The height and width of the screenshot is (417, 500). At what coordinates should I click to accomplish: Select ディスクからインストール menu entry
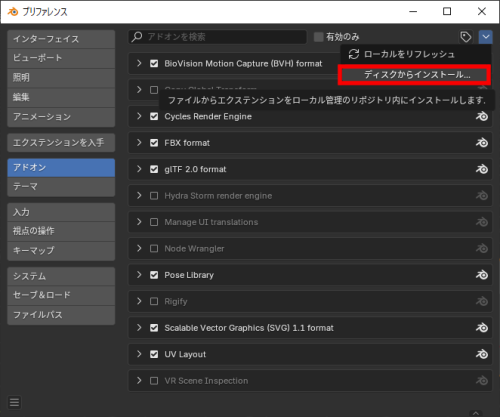[x=415, y=75]
